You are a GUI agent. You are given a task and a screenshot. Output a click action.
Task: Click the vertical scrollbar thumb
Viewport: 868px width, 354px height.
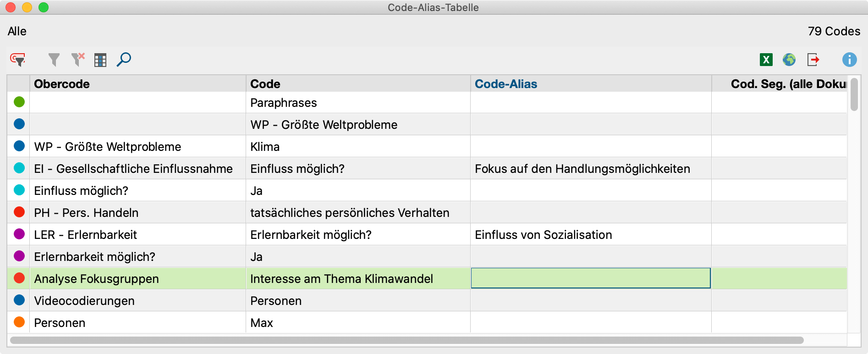pos(854,95)
